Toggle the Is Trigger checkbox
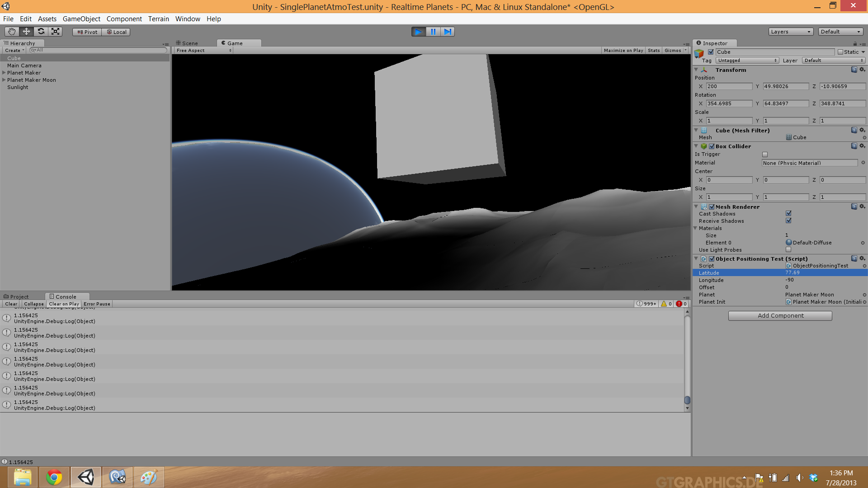This screenshot has width=868, height=488. (765, 155)
